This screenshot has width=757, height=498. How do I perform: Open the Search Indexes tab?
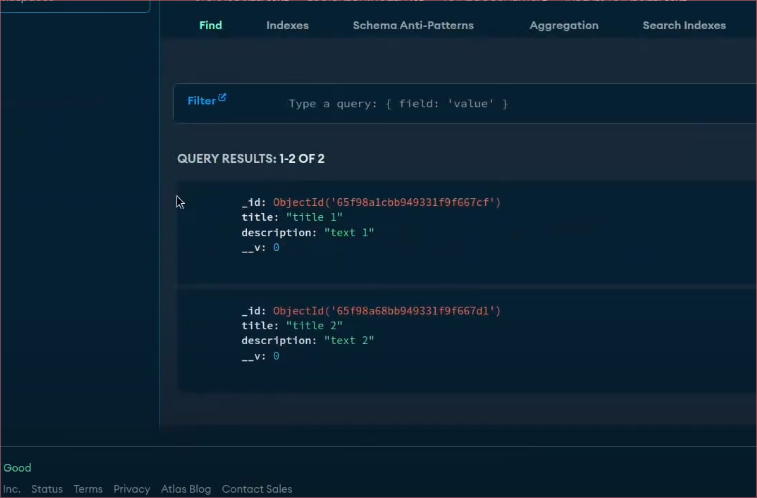pos(684,25)
